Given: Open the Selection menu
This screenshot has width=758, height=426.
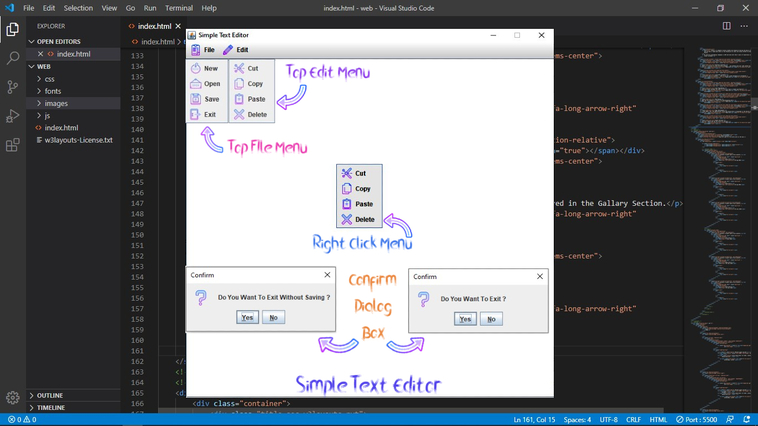Looking at the screenshot, I should (x=78, y=8).
